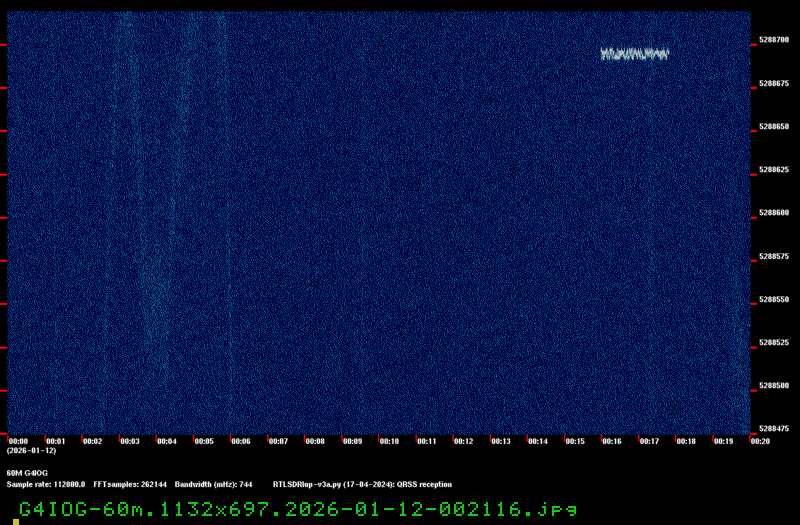
Task: Click the 00:04 time label
Action: pos(167,441)
